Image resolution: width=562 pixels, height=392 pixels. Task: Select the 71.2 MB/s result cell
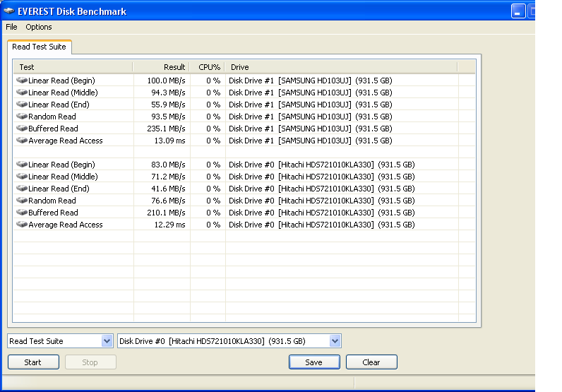click(168, 177)
